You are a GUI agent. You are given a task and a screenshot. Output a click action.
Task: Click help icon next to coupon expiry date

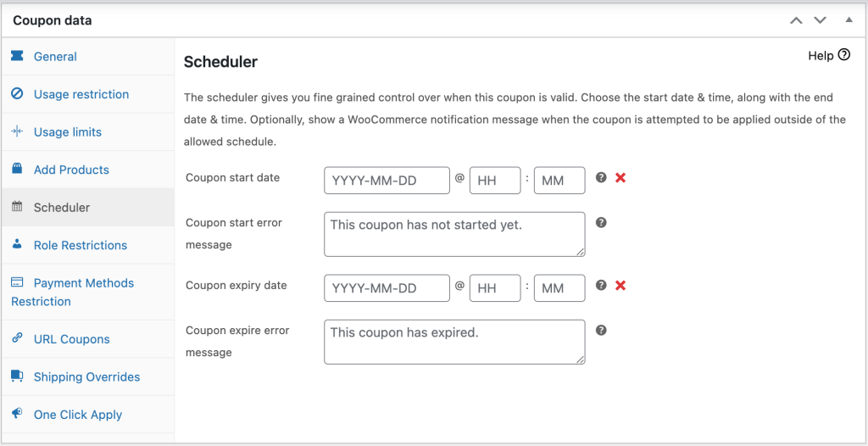(x=601, y=286)
